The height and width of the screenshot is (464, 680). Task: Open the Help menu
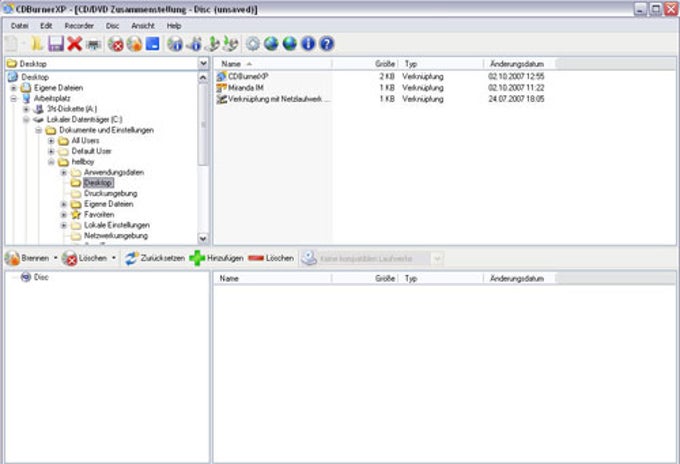(x=174, y=26)
